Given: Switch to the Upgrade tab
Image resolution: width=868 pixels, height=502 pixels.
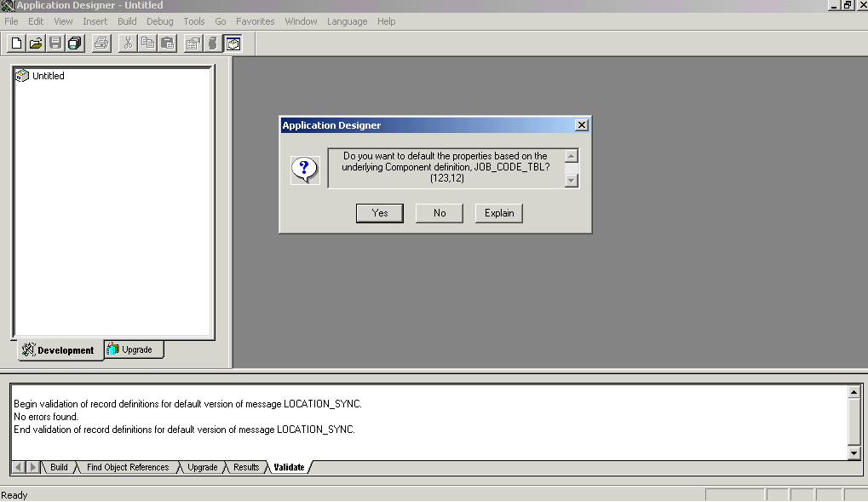Looking at the screenshot, I should pos(133,349).
